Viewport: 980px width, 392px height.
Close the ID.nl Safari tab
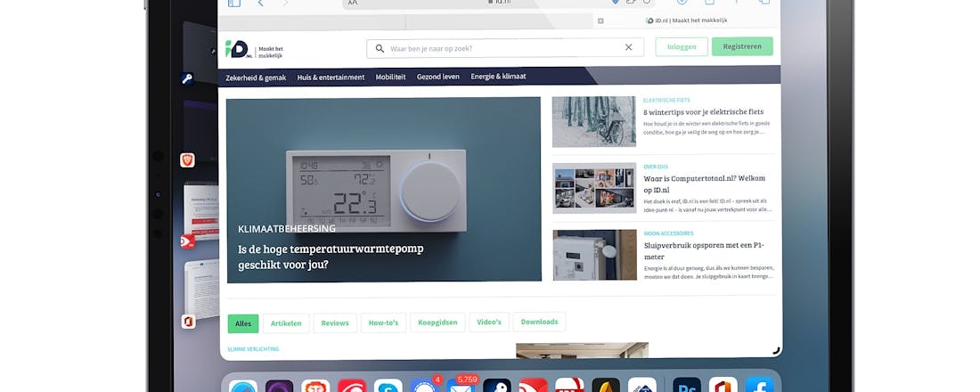(x=600, y=20)
